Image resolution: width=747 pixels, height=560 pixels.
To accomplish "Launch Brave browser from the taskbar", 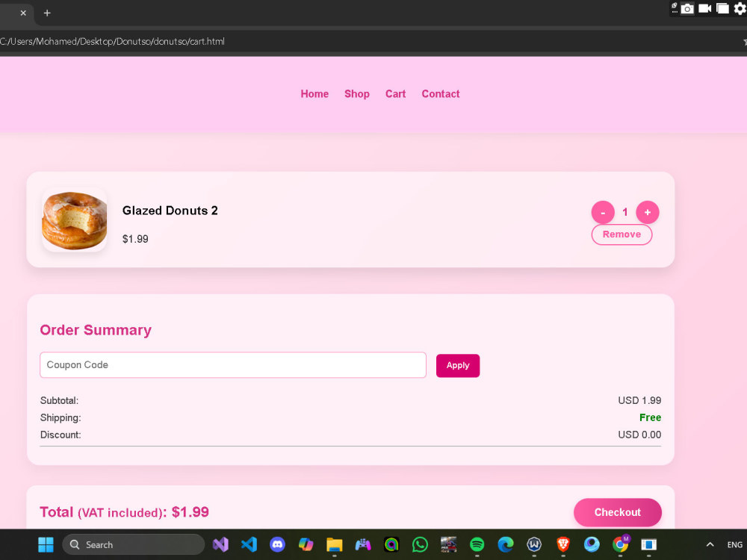I will click(563, 544).
